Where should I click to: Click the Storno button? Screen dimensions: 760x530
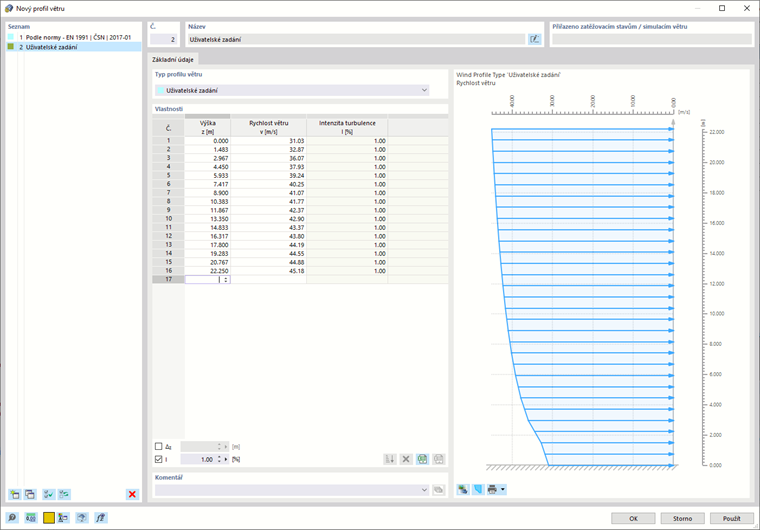click(x=682, y=518)
